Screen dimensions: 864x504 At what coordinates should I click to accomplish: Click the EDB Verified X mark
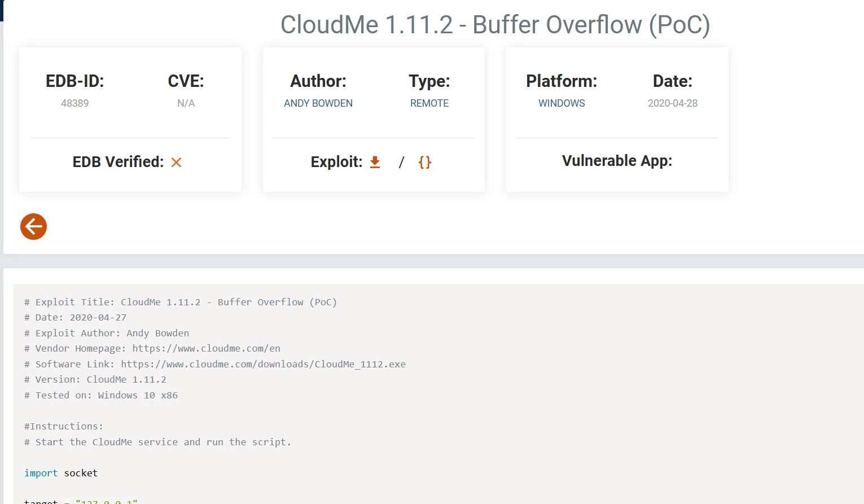click(177, 163)
